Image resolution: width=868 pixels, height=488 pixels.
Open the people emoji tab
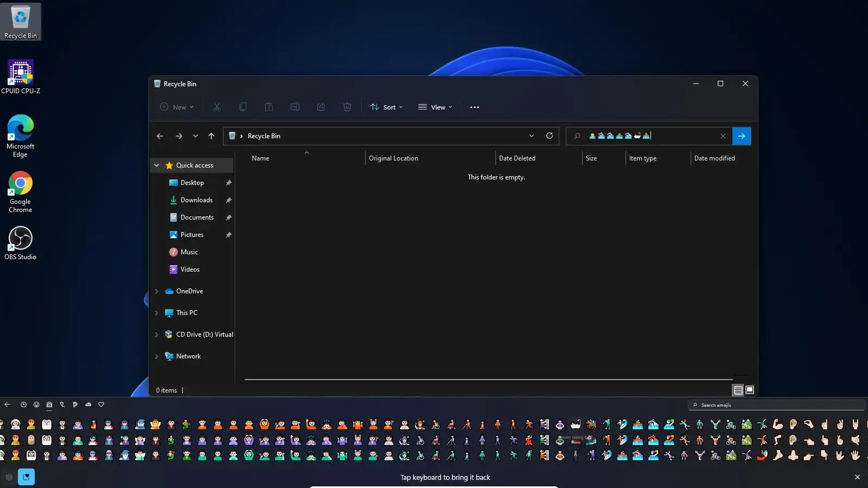pos(49,404)
